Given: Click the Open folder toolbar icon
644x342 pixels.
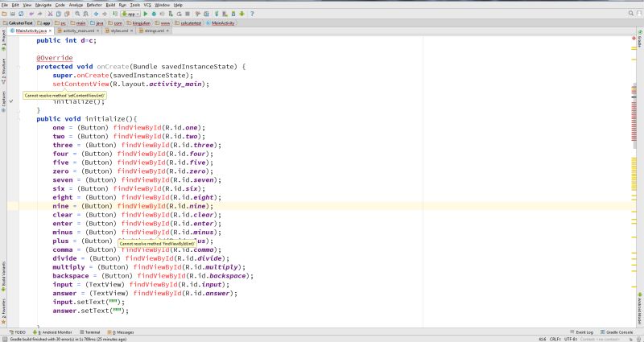Looking at the screenshot, I should pos(4,14).
